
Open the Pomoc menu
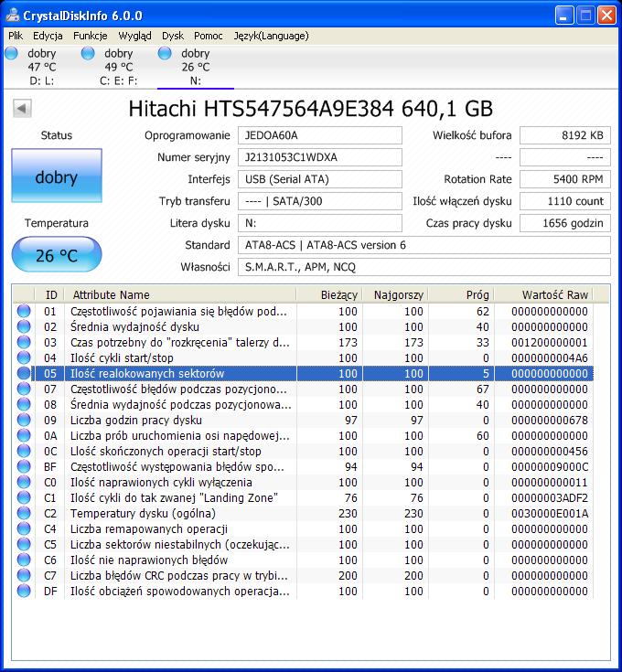208,36
